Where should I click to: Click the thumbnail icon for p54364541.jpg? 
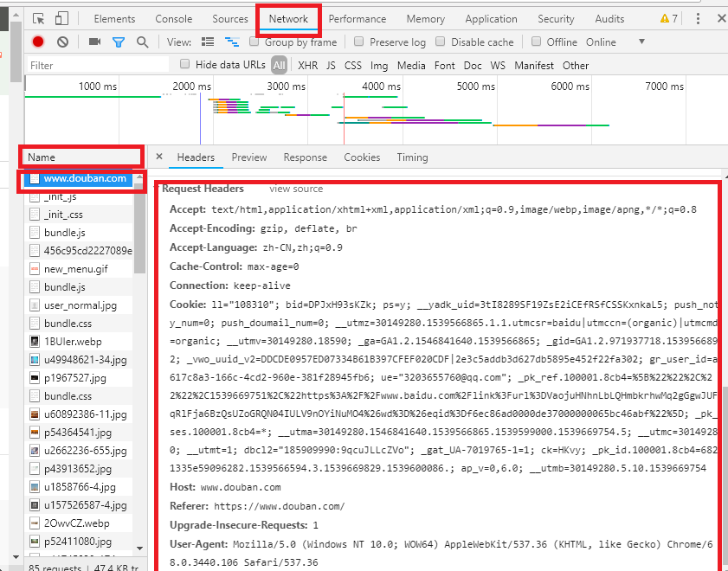coord(35,433)
